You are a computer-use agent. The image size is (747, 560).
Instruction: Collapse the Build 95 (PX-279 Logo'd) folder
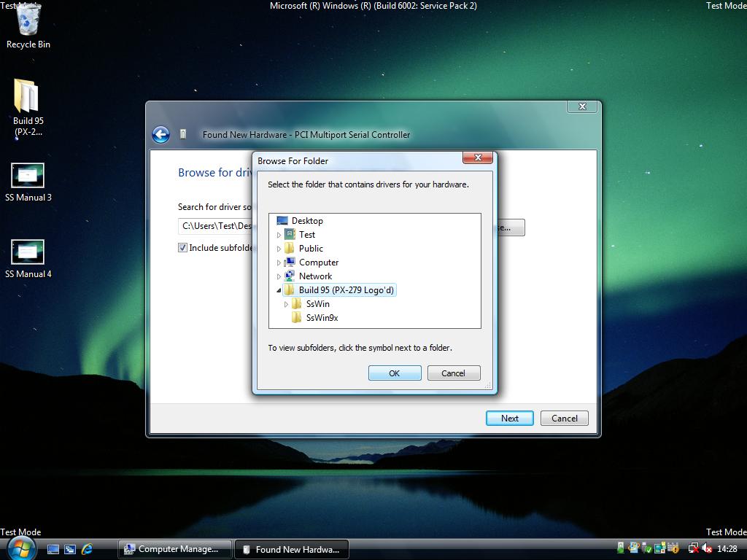point(278,290)
